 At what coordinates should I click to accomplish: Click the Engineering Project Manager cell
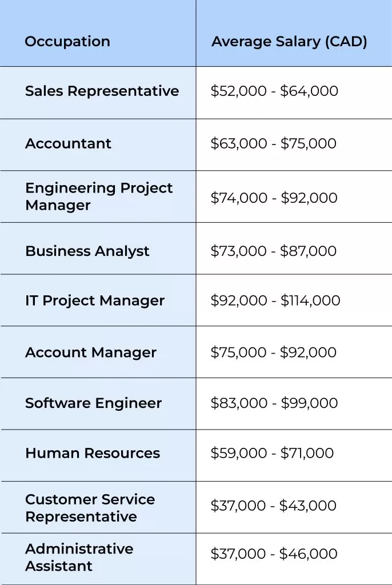click(99, 197)
